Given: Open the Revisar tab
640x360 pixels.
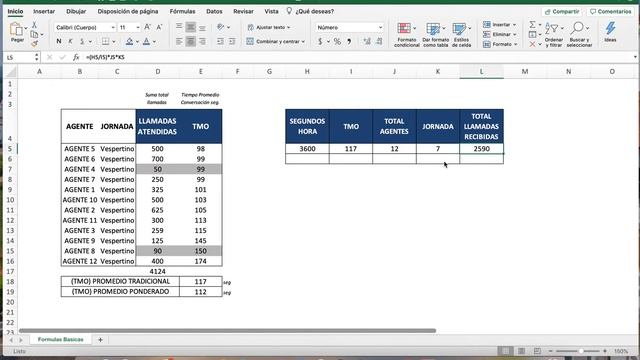Looking at the screenshot, I should point(243,11).
